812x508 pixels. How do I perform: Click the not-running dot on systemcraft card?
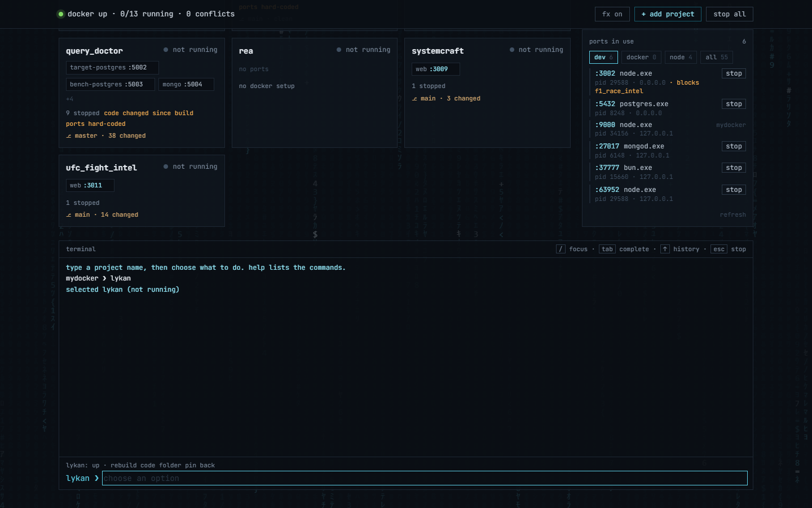click(x=512, y=50)
